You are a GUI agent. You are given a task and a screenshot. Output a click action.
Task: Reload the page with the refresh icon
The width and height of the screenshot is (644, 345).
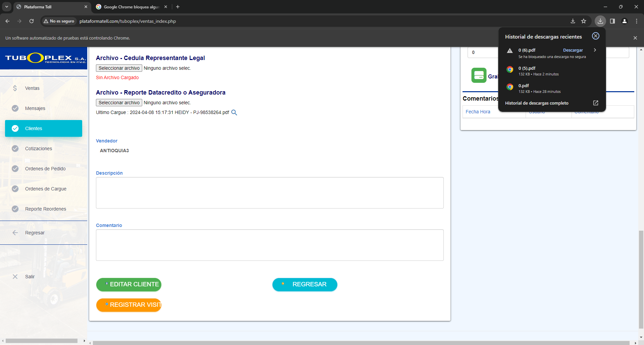(x=32, y=21)
